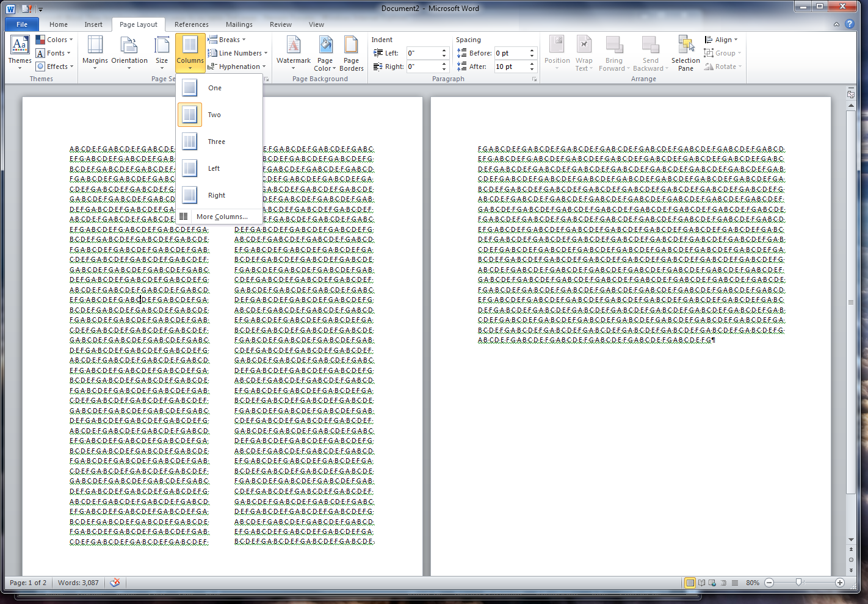This screenshot has height=604, width=868.
Task: Open the Selection Pane
Action: [x=685, y=53]
